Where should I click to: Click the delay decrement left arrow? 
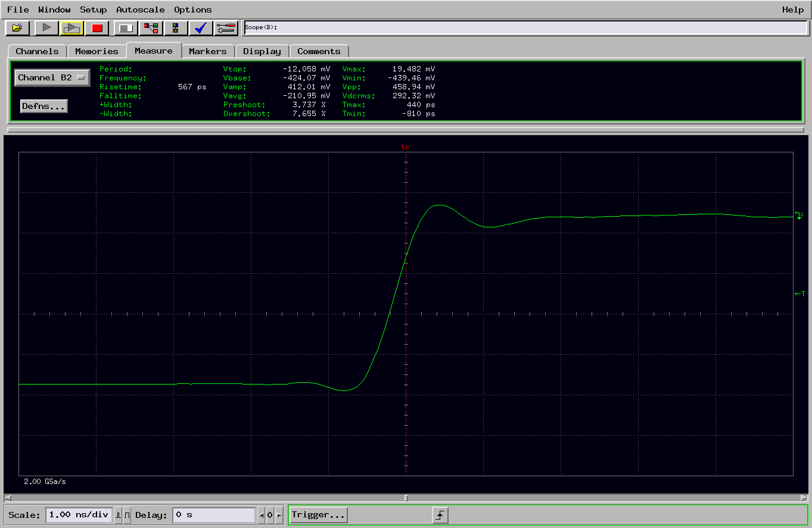[x=261, y=515]
